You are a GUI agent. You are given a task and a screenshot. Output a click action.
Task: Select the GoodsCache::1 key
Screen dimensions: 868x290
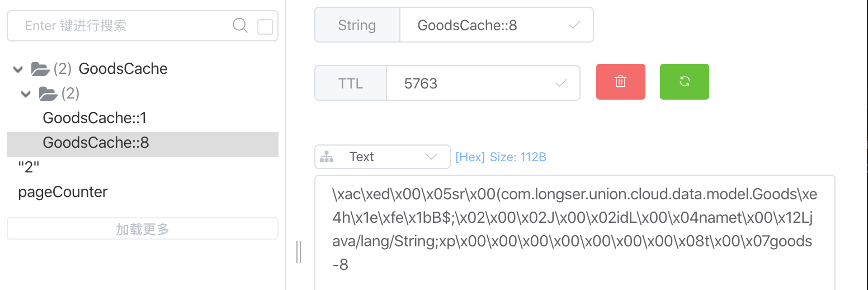95,118
